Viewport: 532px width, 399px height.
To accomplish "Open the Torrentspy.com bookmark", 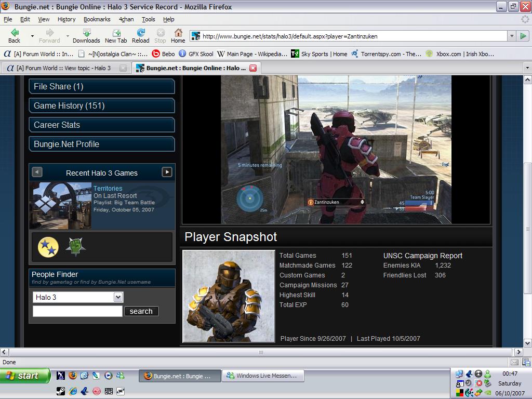I will coord(387,54).
